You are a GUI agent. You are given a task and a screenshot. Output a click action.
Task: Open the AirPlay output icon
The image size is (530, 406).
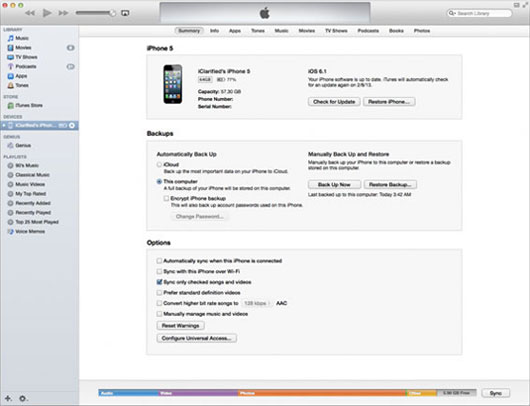125,13
